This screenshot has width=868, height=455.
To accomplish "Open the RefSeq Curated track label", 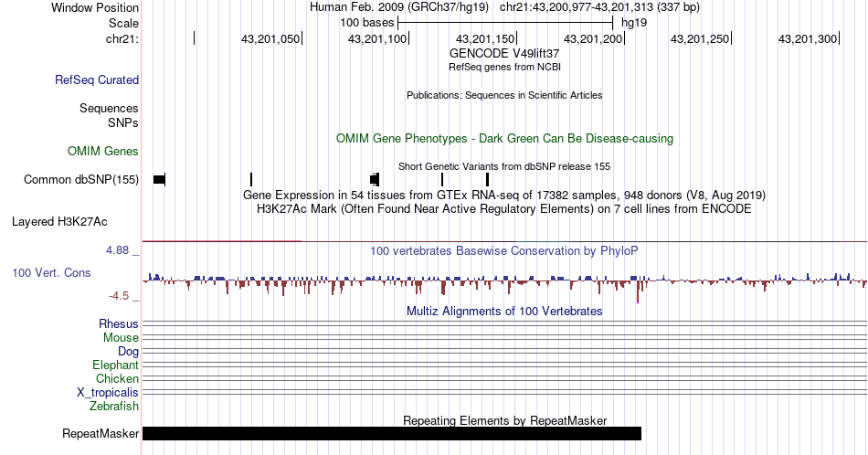I will click(x=97, y=79).
